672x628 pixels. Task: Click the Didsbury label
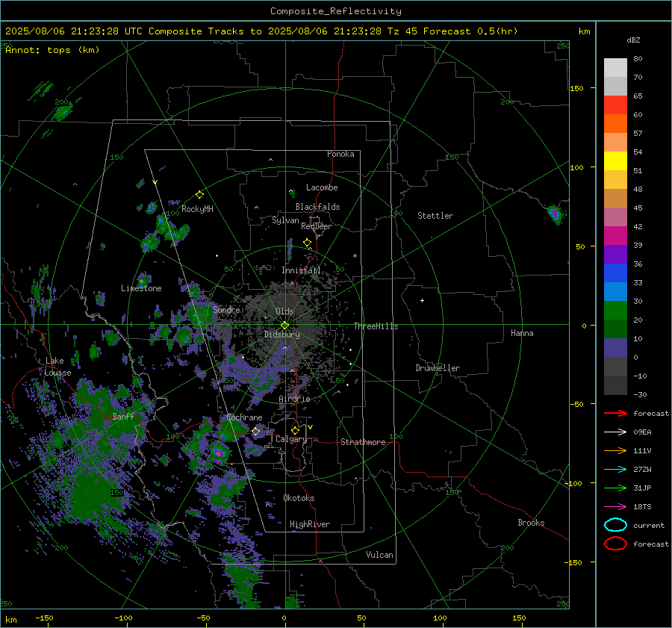281,335
